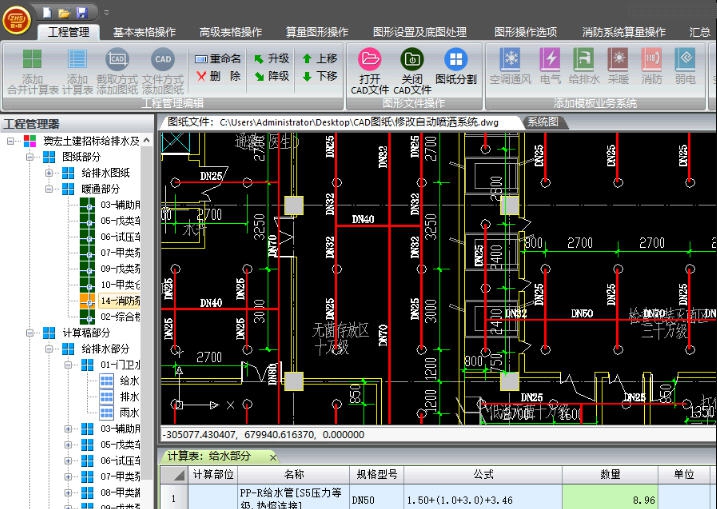The height and width of the screenshot is (509, 717).
Task: Click the 下移 move down button
Action: pos(319,76)
